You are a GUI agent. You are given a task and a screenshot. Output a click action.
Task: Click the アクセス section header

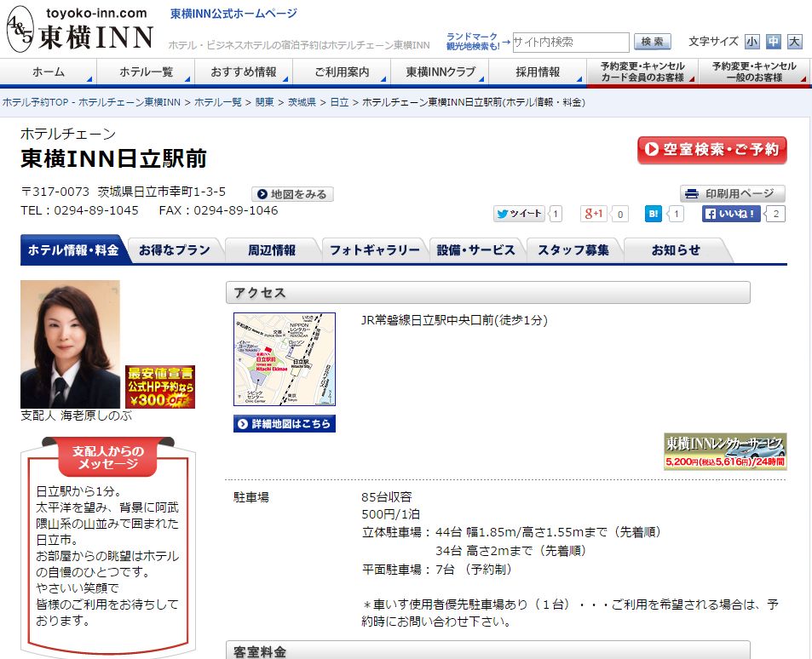tap(488, 293)
